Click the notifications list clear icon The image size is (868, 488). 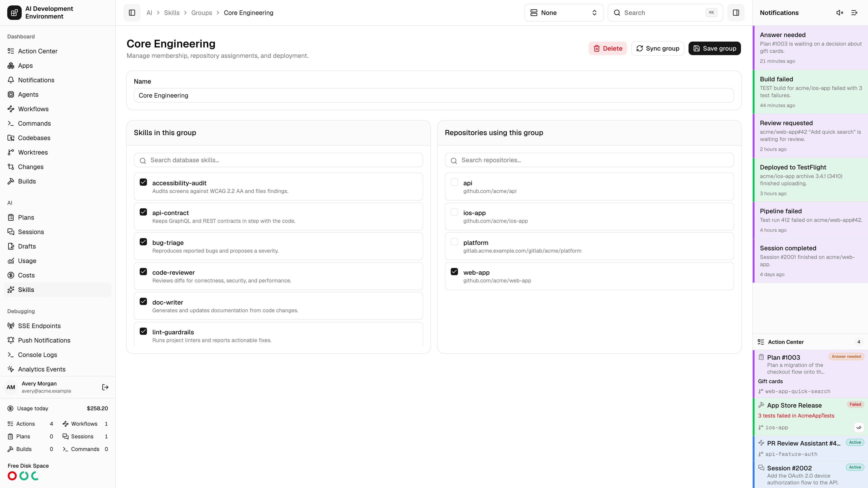(x=854, y=13)
